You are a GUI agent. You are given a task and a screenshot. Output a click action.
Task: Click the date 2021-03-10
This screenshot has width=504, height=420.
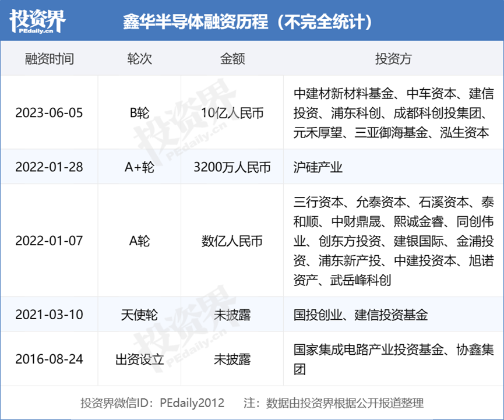pos(49,315)
